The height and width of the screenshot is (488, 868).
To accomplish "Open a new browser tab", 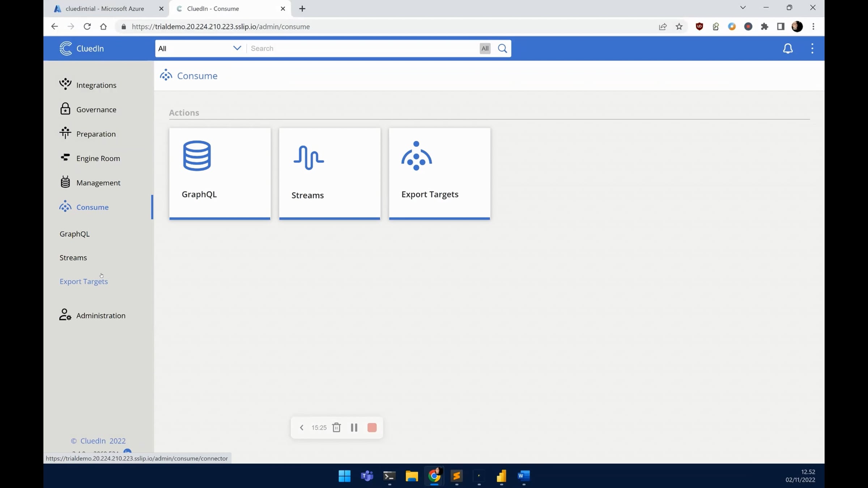I will 302,9.
